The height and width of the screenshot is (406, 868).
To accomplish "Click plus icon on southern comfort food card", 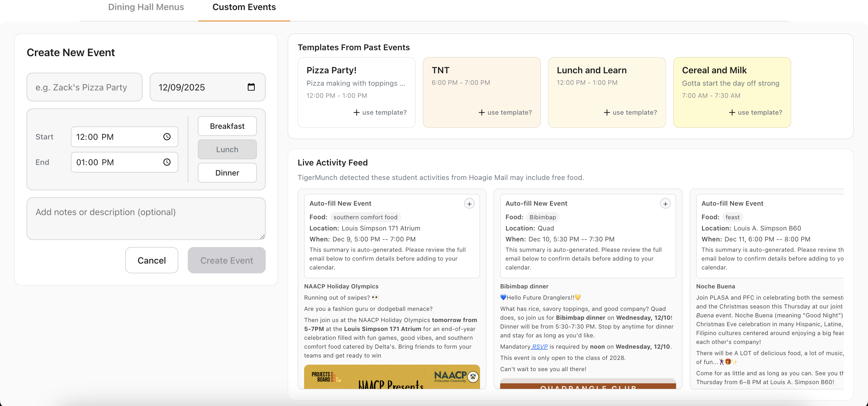I will coord(469,204).
